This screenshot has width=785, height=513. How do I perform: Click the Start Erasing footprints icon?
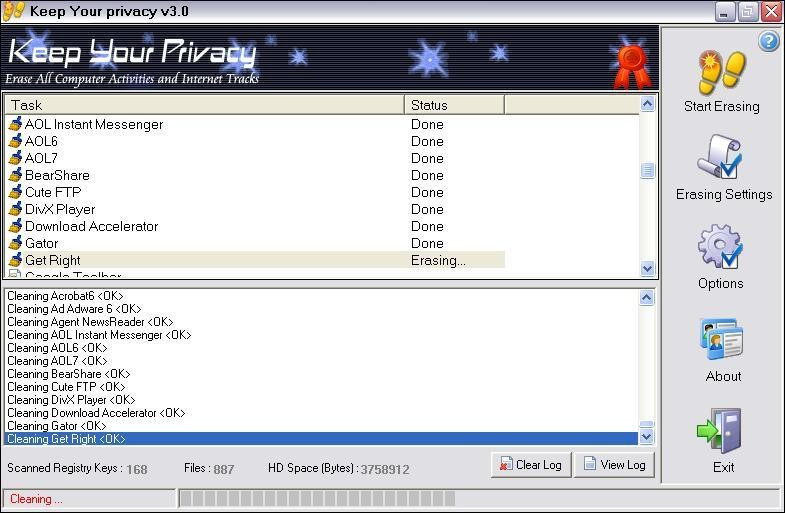coord(722,72)
